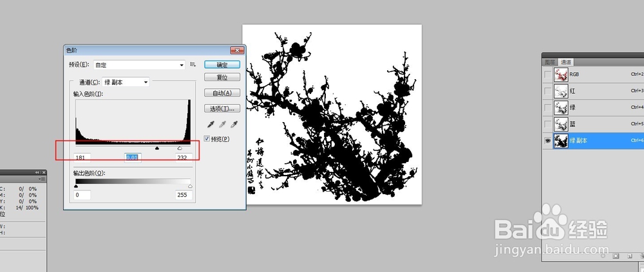This screenshot has height=272, width=644.
Task: Switch to the 图层 layers tab
Action: (550, 62)
